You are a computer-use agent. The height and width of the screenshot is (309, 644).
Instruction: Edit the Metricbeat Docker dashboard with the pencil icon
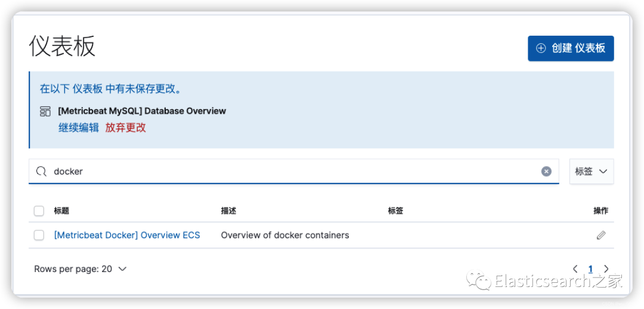point(601,235)
